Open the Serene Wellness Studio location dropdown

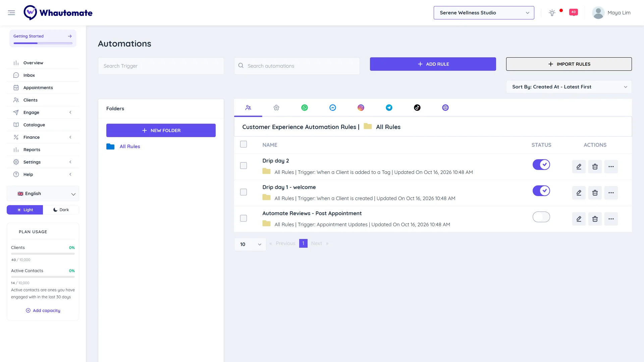(x=484, y=13)
